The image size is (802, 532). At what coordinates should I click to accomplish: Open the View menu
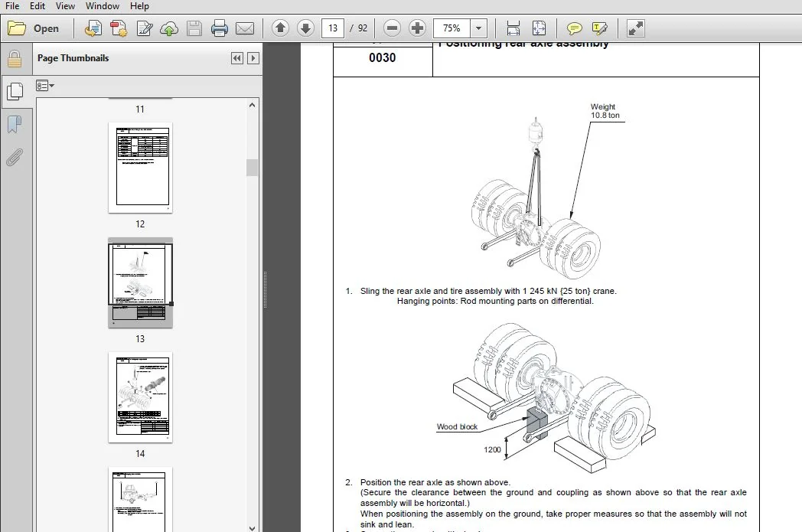(65, 6)
